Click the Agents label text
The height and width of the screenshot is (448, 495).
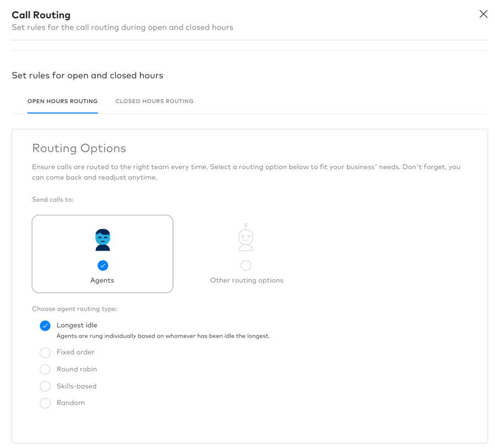click(102, 280)
